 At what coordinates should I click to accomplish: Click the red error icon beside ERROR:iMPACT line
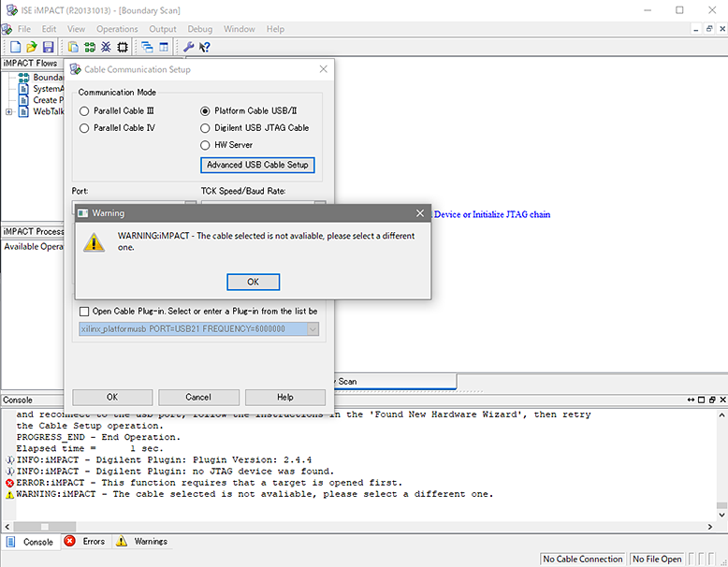[9, 483]
